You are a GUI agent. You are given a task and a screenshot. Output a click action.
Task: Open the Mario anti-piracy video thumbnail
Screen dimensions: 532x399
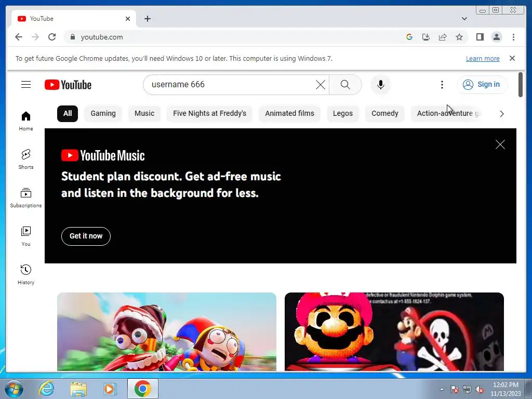pyautogui.click(x=394, y=331)
